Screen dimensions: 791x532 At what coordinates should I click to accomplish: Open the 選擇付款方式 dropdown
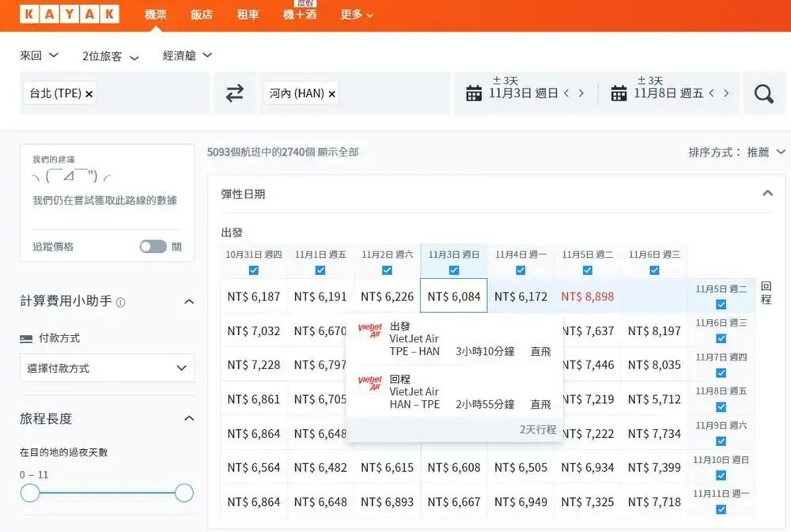[107, 368]
